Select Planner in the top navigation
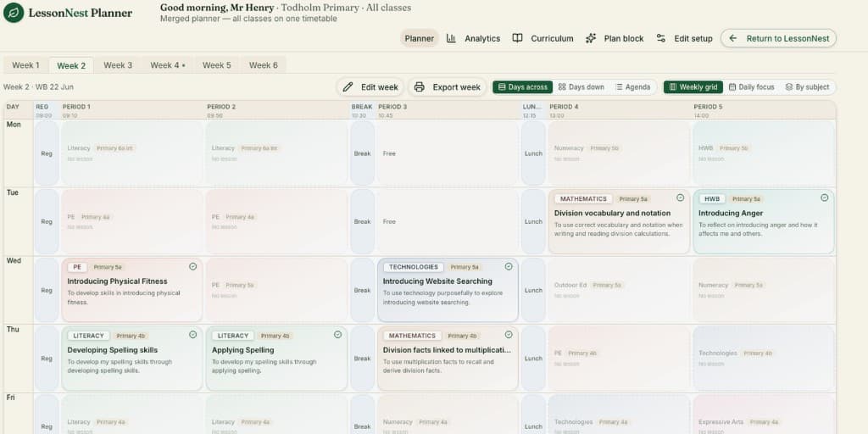 click(419, 38)
